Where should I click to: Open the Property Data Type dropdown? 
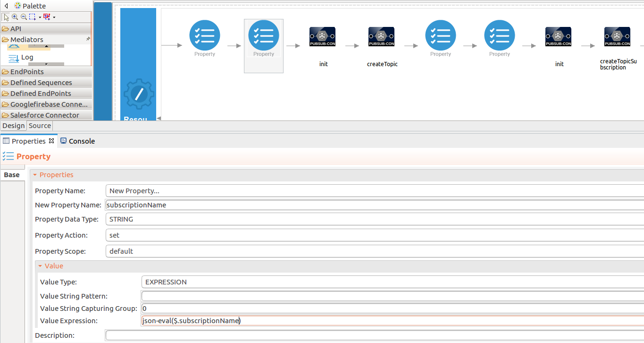coord(375,219)
